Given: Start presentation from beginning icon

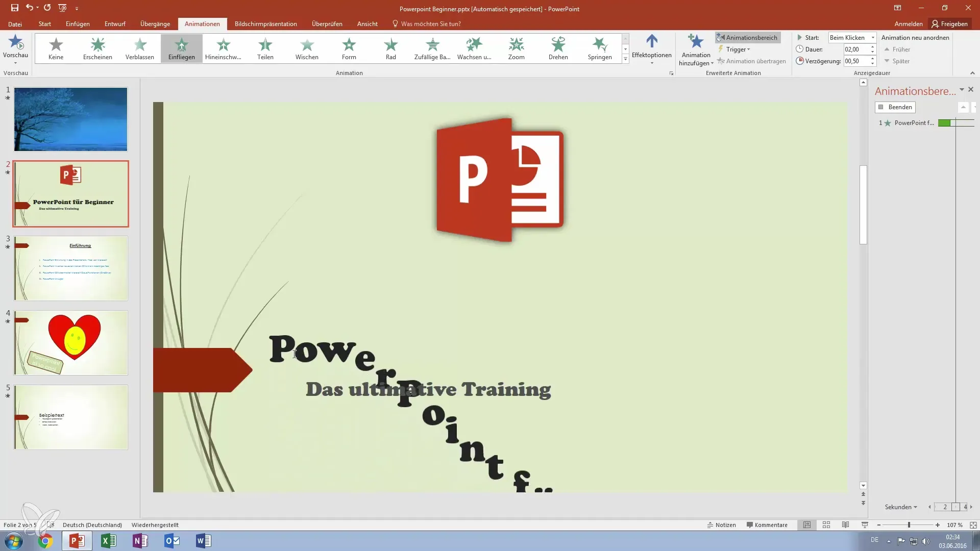Looking at the screenshot, I should 63,8.
